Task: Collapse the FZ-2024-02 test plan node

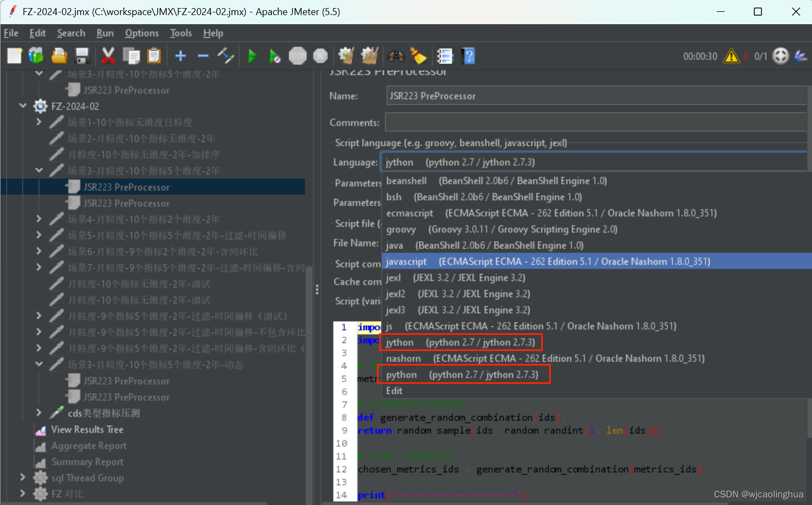Action: [x=22, y=106]
